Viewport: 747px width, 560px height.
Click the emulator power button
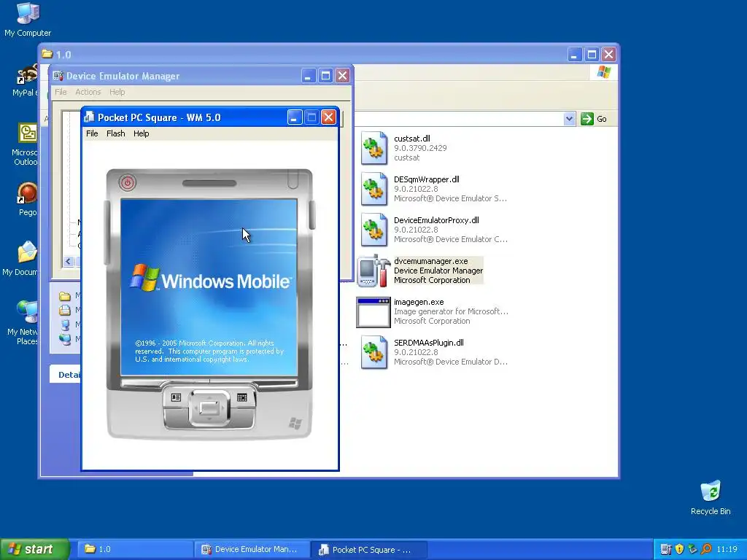coord(127,183)
